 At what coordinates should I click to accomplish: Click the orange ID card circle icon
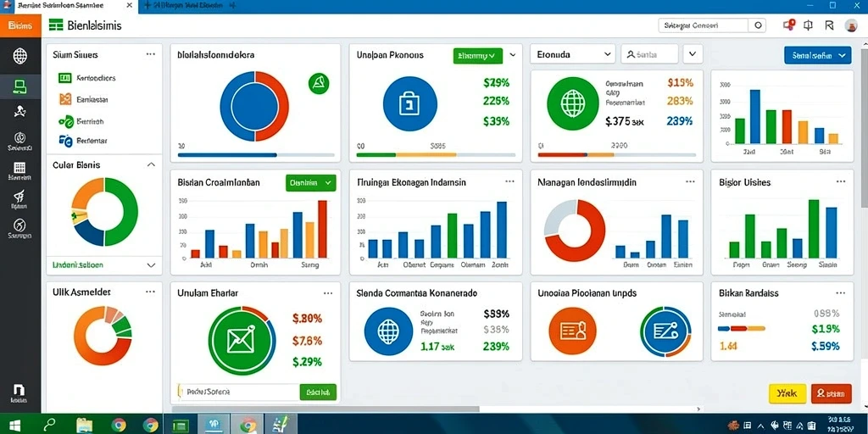click(572, 331)
